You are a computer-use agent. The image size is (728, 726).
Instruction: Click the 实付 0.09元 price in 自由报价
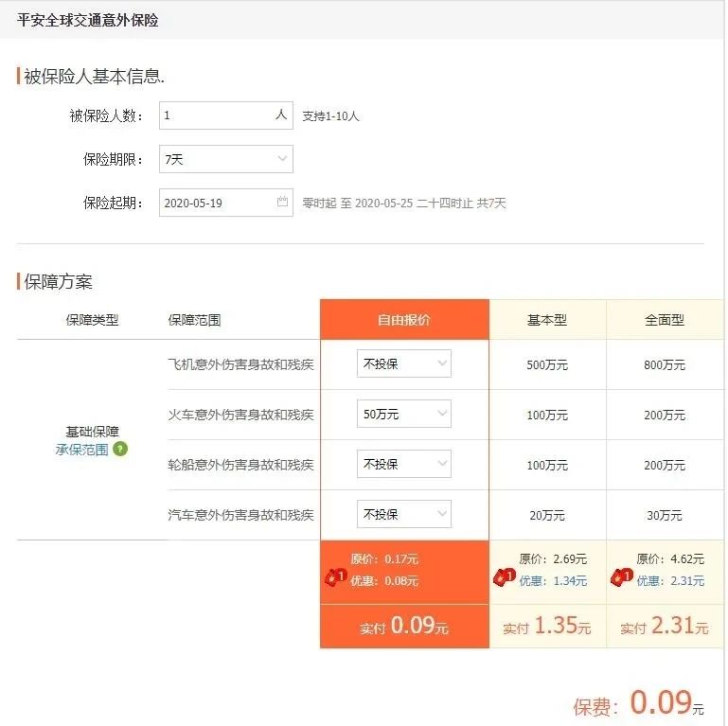click(404, 627)
